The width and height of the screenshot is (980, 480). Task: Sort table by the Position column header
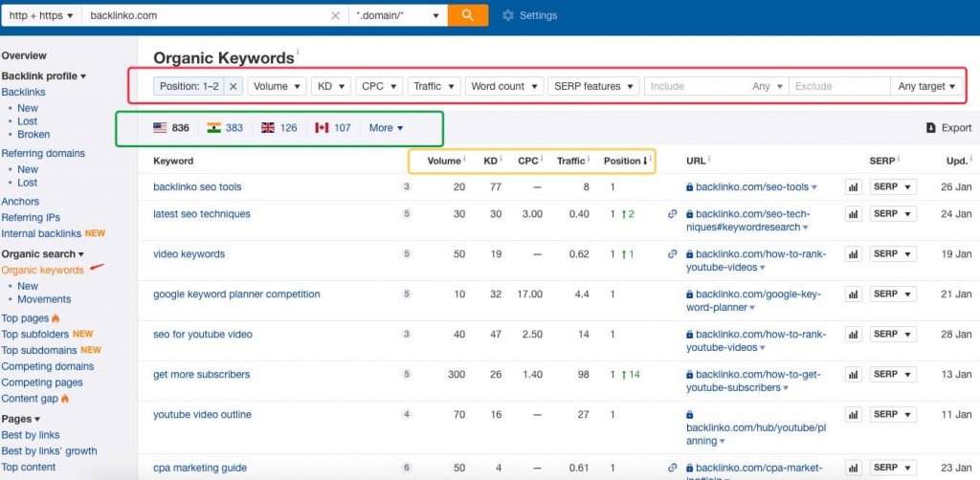pyautogui.click(x=622, y=161)
